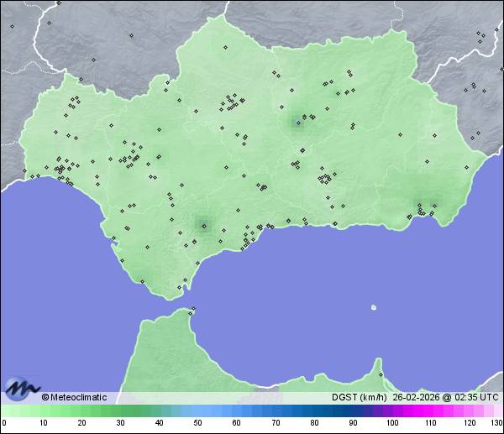Screen dimensions: 504x434
Task: Click the southernmost station marker on the Spanish mainland
Action: 180,287
